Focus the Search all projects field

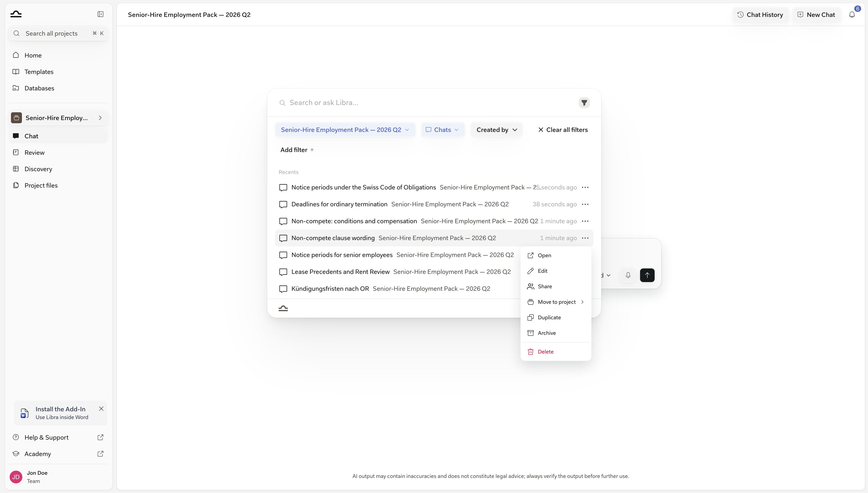[x=58, y=34]
